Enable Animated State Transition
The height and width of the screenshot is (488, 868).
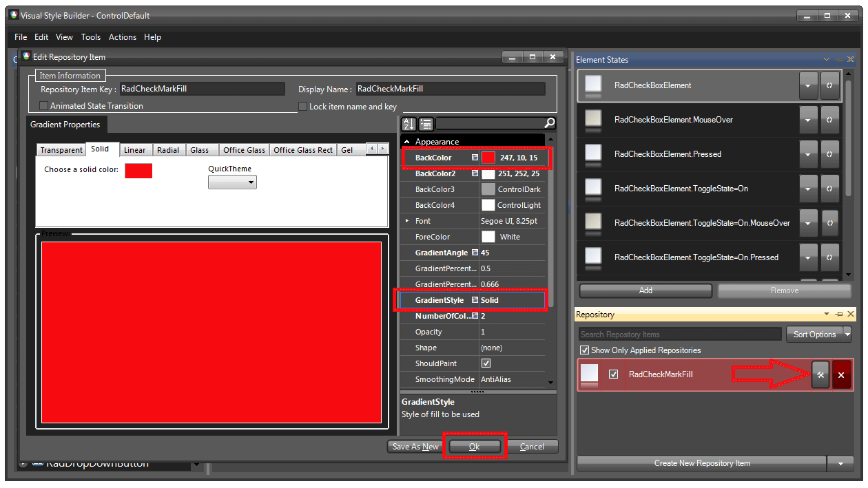43,106
